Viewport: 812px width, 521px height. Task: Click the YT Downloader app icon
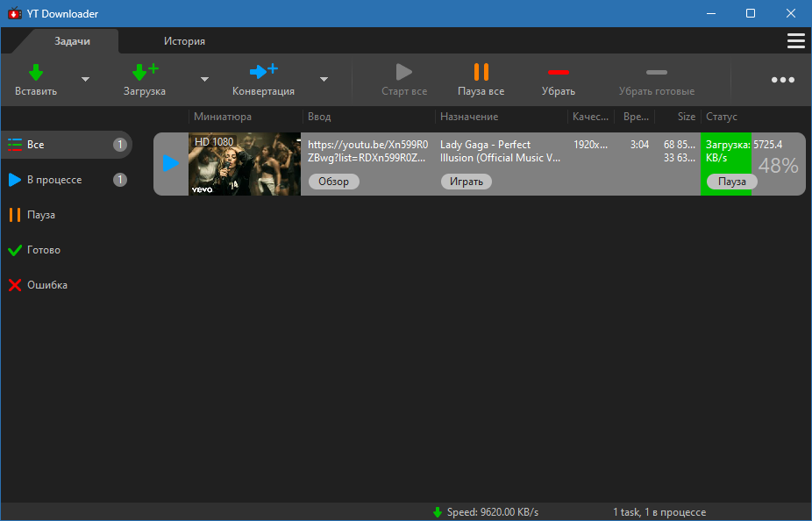(15, 13)
